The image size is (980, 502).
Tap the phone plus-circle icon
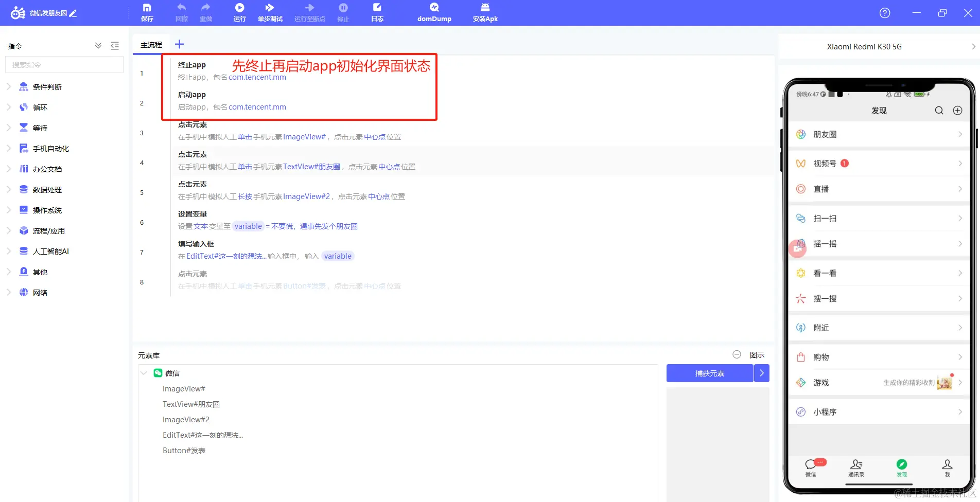click(957, 111)
